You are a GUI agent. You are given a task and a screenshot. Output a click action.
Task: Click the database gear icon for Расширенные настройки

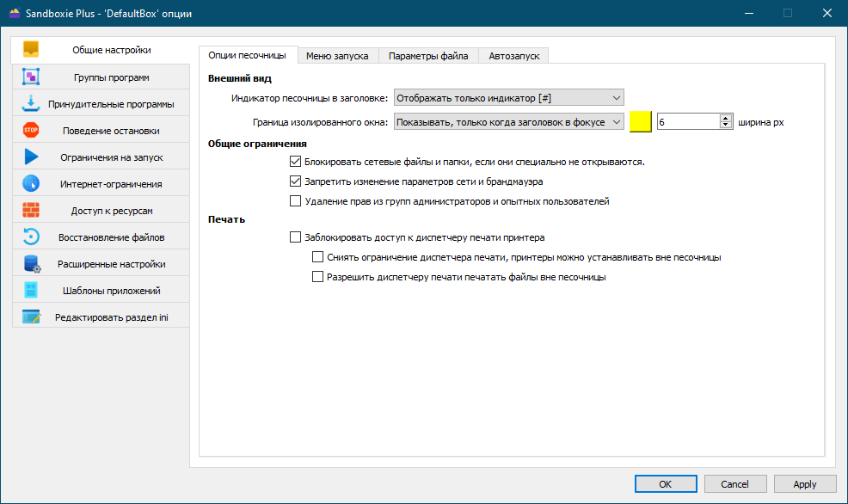[31, 263]
